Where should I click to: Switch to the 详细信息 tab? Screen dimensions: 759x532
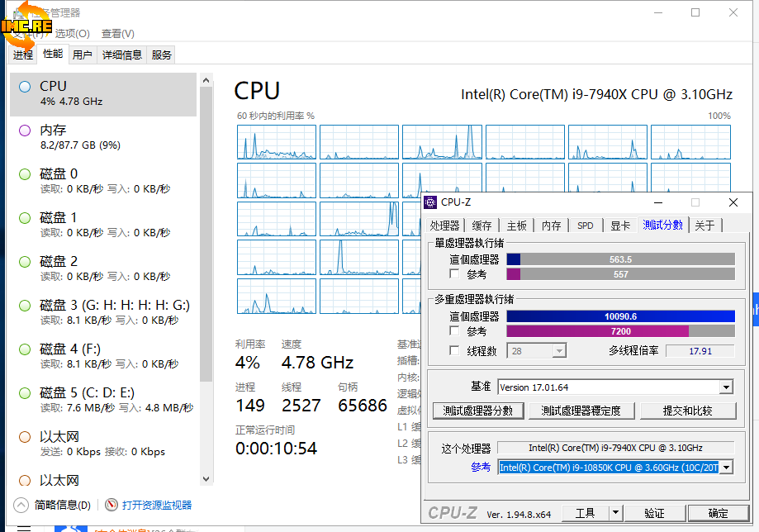(122, 55)
